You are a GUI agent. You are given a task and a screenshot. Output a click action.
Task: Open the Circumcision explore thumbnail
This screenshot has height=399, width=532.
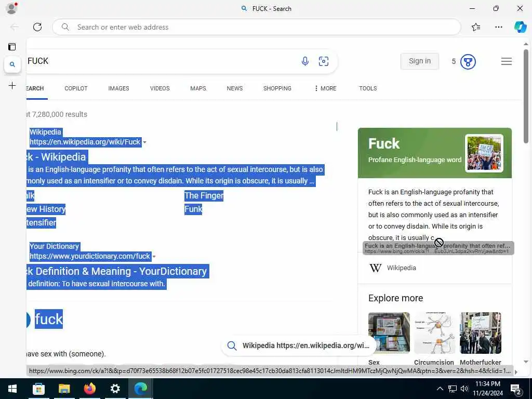pos(435,333)
